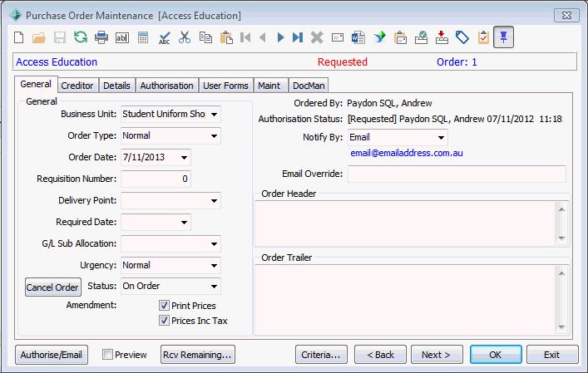Open an existing order via folder icon
Screen dimensions: 588x373
click(39, 37)
